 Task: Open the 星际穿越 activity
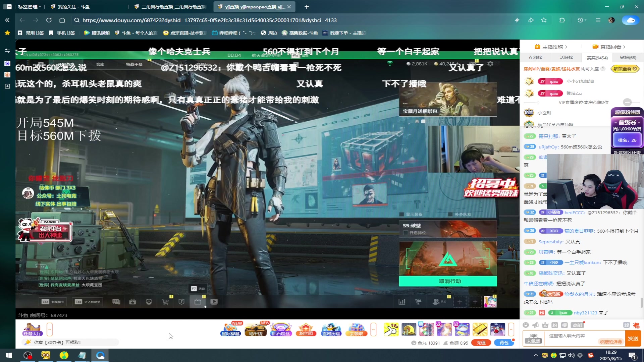[x=231, y=329]
